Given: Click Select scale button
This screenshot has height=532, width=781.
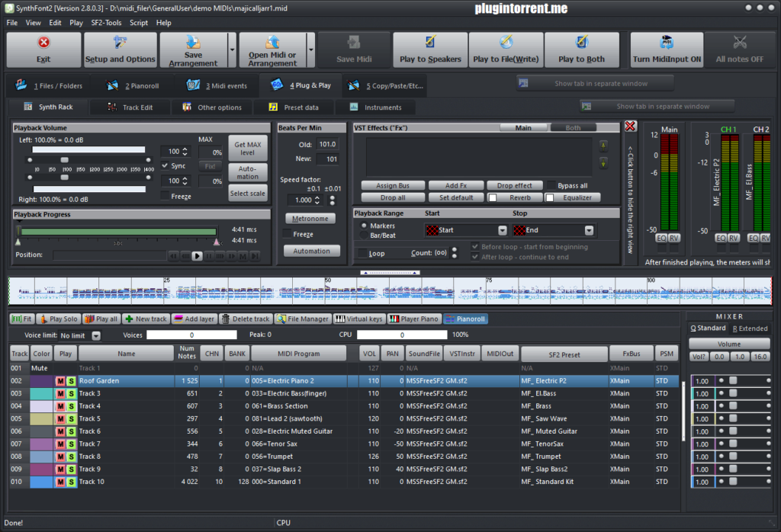Looking at the screenshot, I should pyautogui.click(x=248, y=193).
